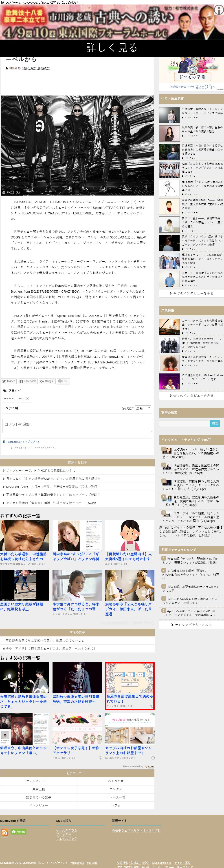Click the info icon on top banner ad

(219, 10)
